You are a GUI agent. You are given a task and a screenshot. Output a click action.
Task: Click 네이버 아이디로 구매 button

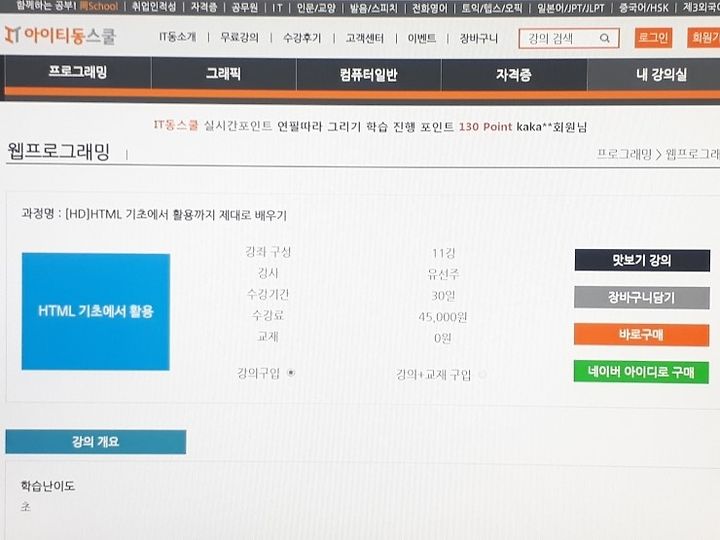[x=641, y=372]
